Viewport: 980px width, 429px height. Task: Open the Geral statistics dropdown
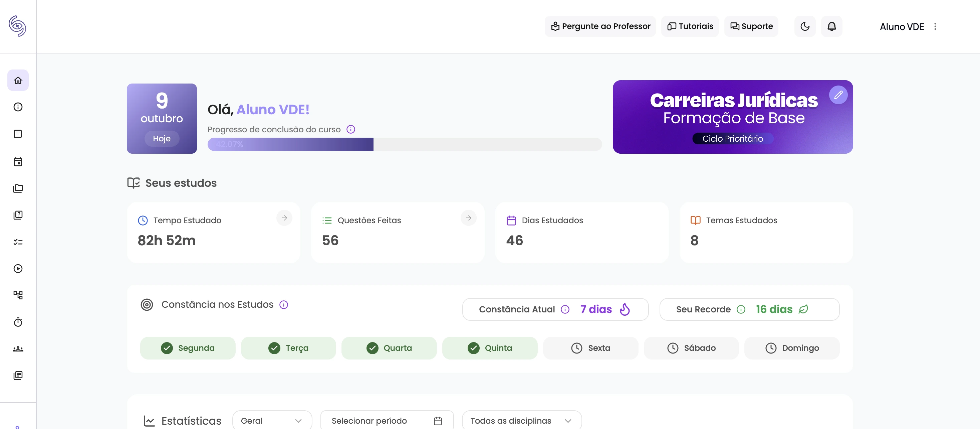point(272,420)
